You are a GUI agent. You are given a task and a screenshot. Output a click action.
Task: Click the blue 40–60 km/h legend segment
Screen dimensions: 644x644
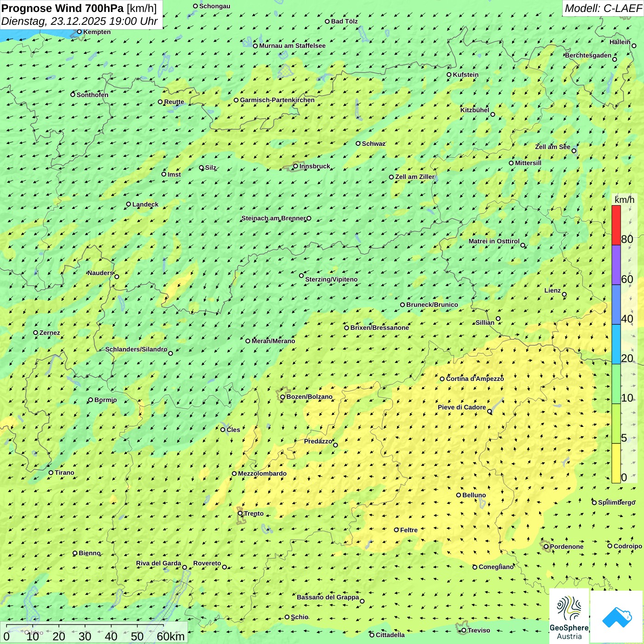click(616, 305)
